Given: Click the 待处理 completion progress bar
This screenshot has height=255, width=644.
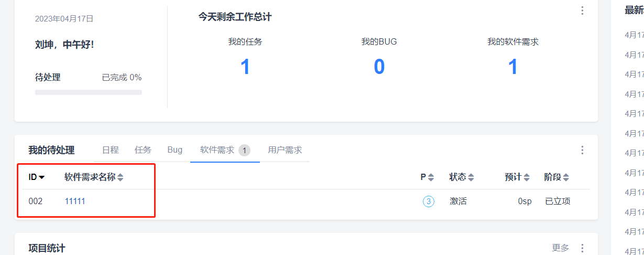Looking at the screenshot, I should (89, 92).
